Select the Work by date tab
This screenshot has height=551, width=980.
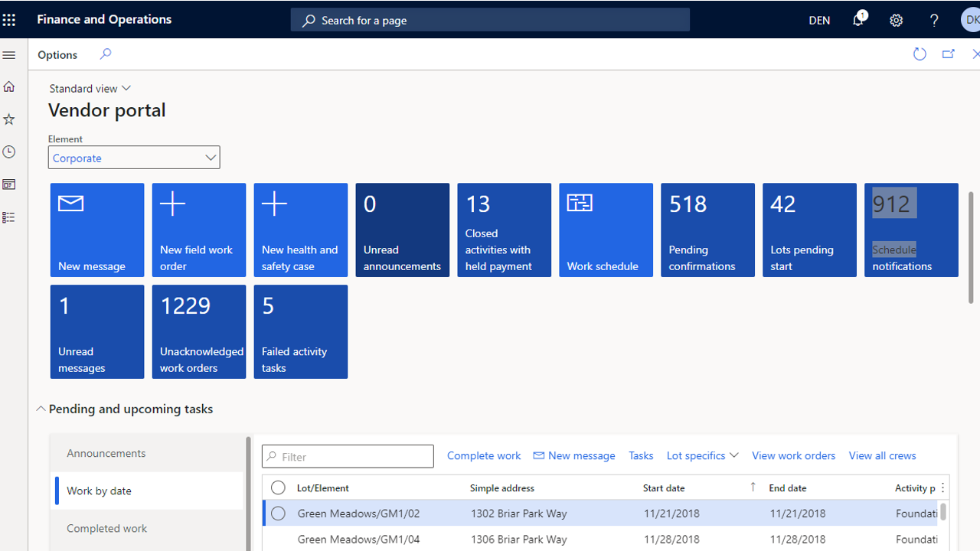coord(147,491)
